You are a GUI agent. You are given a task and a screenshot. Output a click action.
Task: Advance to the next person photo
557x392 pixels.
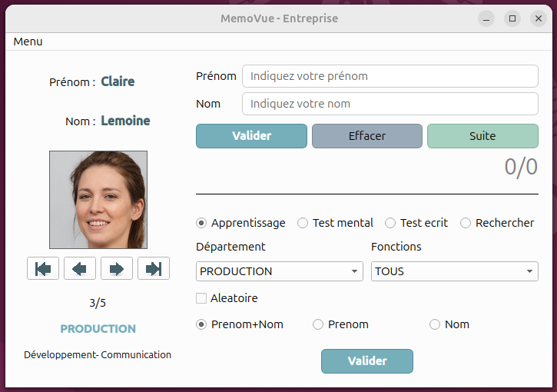(117, 268)
